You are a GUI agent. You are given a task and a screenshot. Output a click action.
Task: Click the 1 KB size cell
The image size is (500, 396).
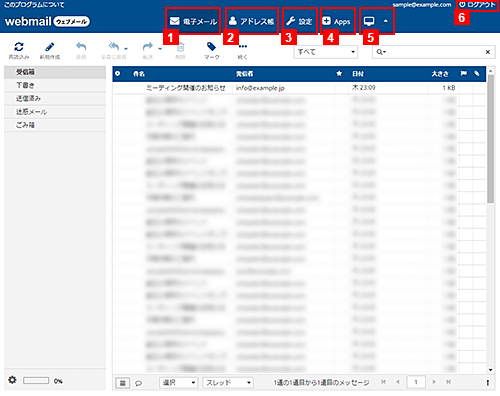(x=449, y=88)
